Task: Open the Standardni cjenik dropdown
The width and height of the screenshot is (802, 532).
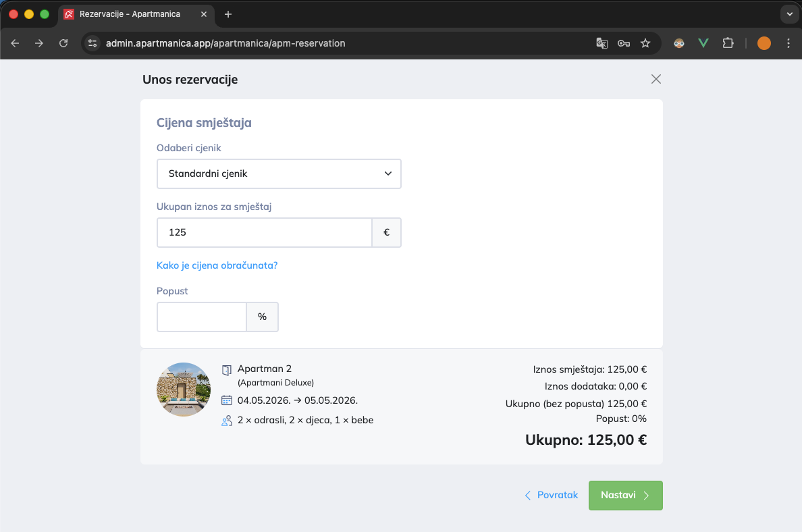Action: (x=279, y=174)
